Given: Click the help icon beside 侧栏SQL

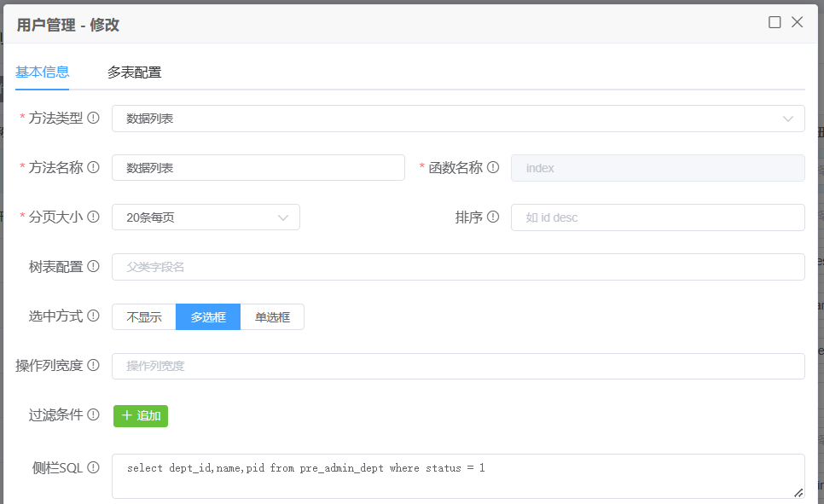Looking at the screenshot, I should 94,467.
